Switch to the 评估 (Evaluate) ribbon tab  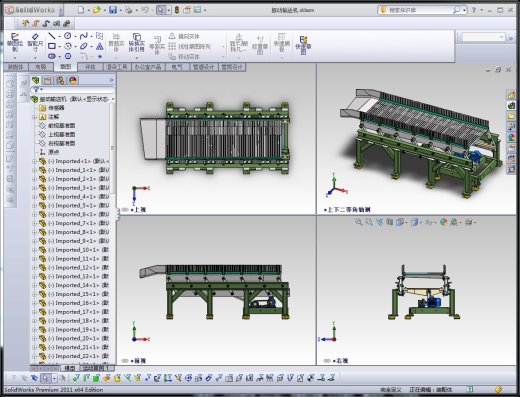click(x=90, y=67)
